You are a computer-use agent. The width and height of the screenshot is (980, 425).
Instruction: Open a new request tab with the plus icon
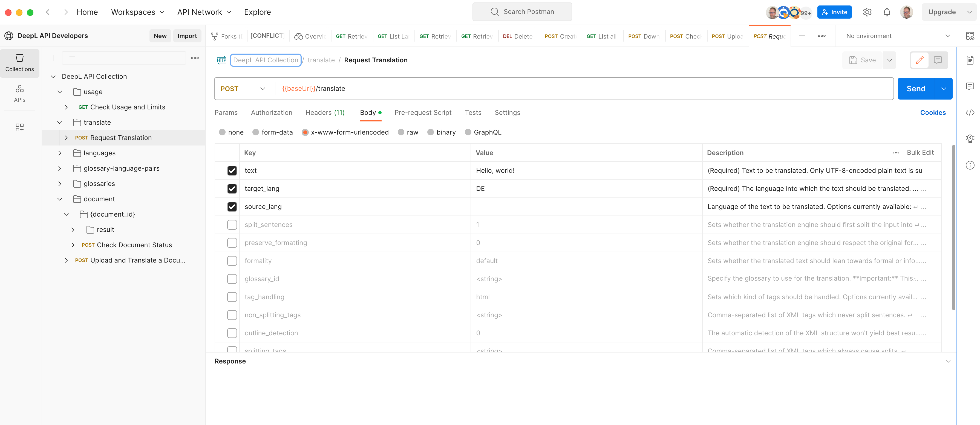[x=802, y=36]
